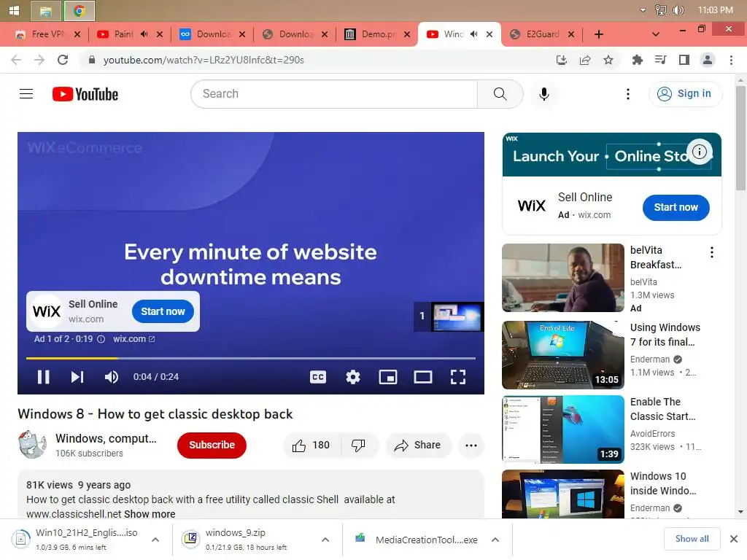This screenshot has width=747, height=560.
Task: Expand MediaCreationTool exe download options
Action: point(495,540)
